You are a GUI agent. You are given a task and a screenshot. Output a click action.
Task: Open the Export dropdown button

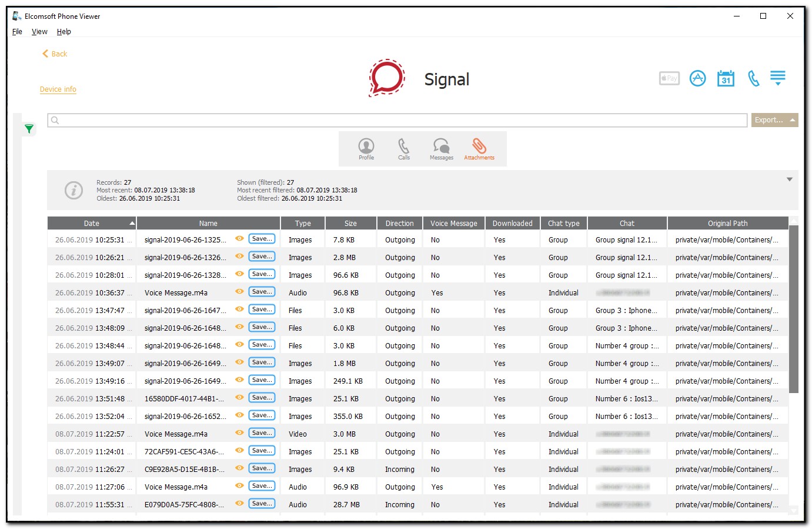[x=774, y=120]
